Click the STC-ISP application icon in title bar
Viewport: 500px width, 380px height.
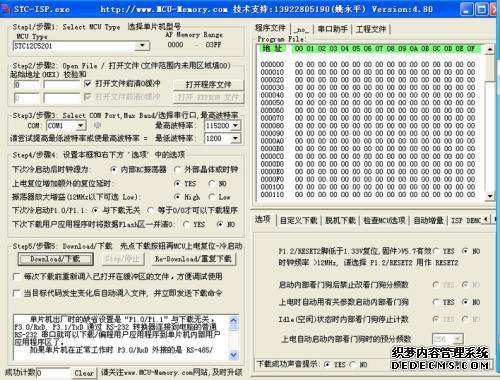5,9
